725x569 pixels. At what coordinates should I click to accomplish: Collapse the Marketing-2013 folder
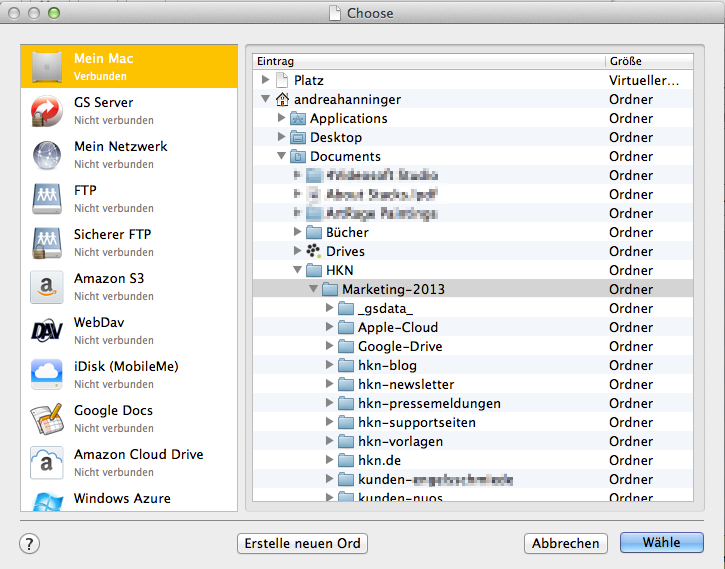pyautogui.click(x=313, y=290)
